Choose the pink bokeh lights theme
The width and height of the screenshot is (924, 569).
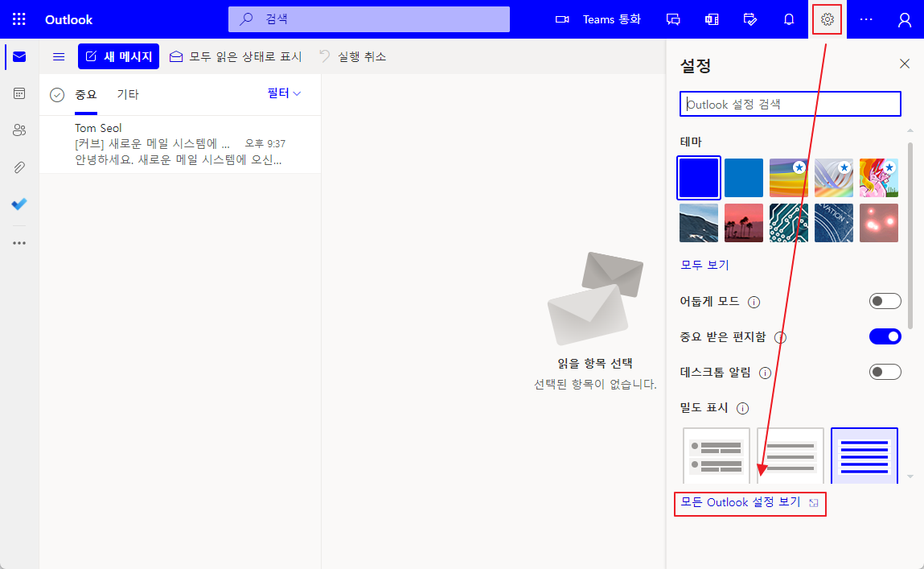point(879,223)
